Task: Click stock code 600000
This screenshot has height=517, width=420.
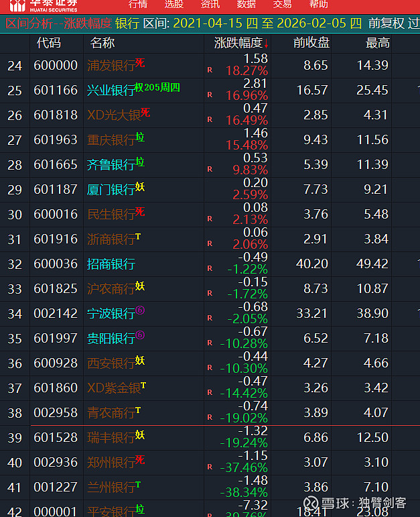Action: [56, 65]
